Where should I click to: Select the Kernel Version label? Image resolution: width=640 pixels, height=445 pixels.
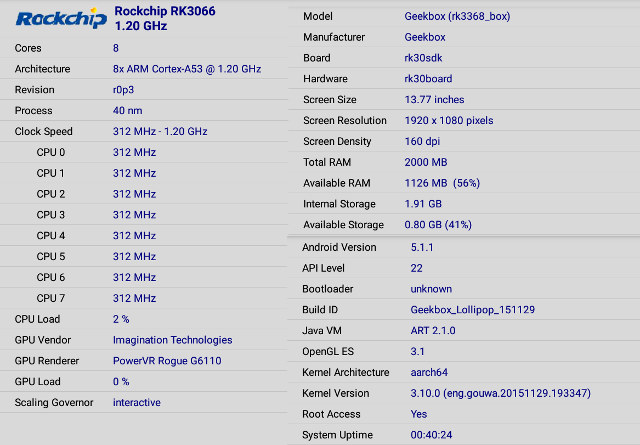336,393
